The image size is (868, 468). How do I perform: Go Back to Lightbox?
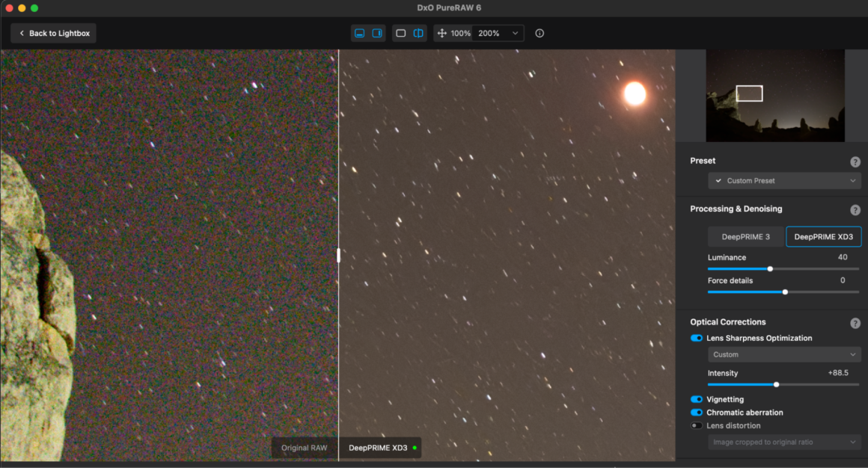tap(53, 34)
